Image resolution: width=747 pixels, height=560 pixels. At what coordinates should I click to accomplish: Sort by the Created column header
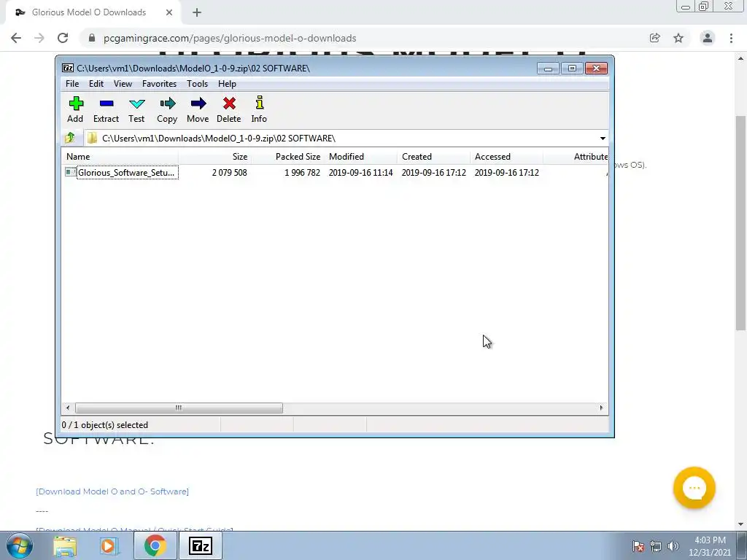click(x=433, y=157)
